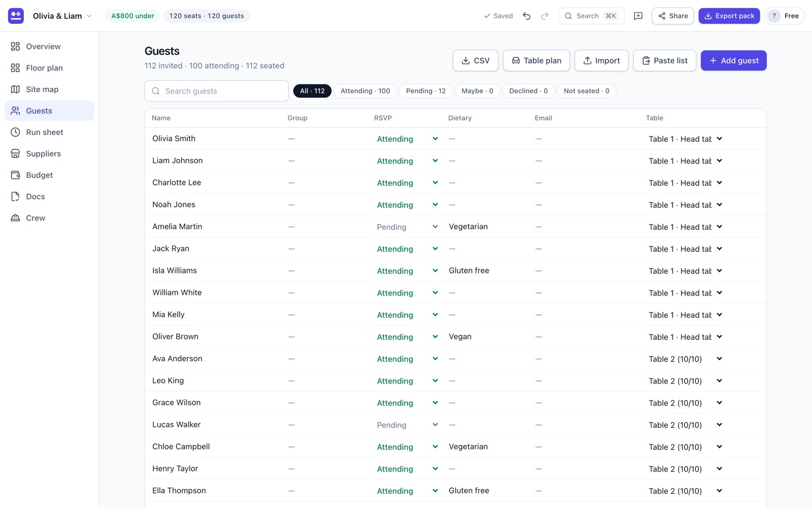Navigate to Docs

tap(49, 197)
